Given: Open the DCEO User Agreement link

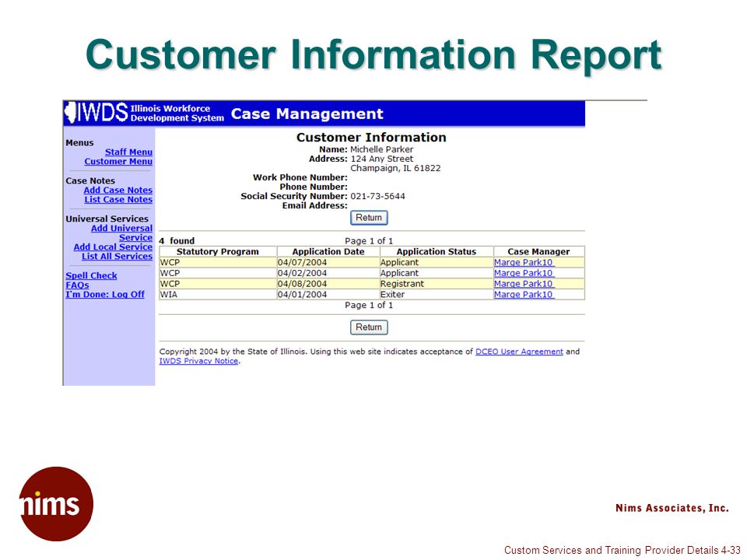Looking at the screenshot, I should [519, 352].
